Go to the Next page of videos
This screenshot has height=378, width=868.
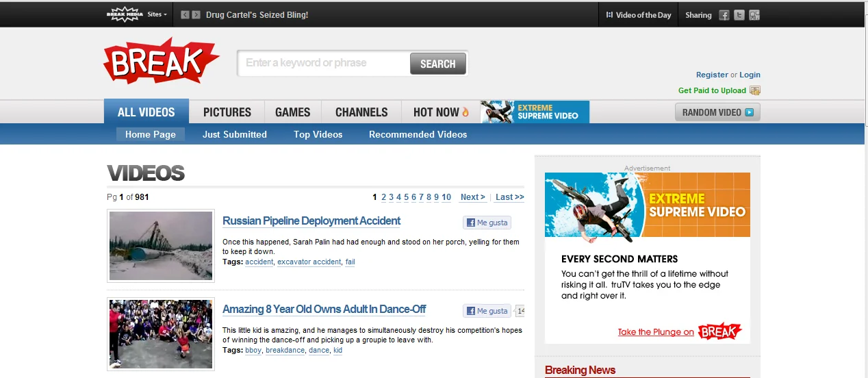point(472,197)
